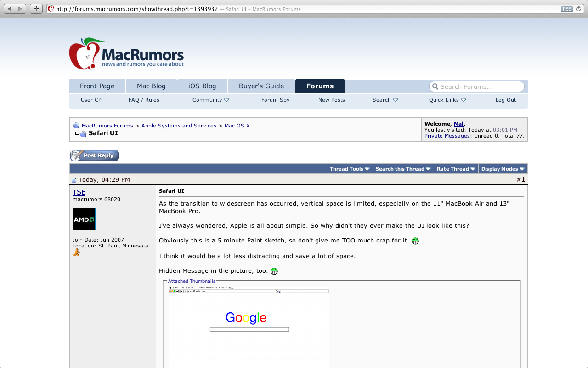The height and width of the screenshot is (368, 588).
Task: Click the 'Safari UI' thread title
Action: pyautogui.click(x=103, y=133)
